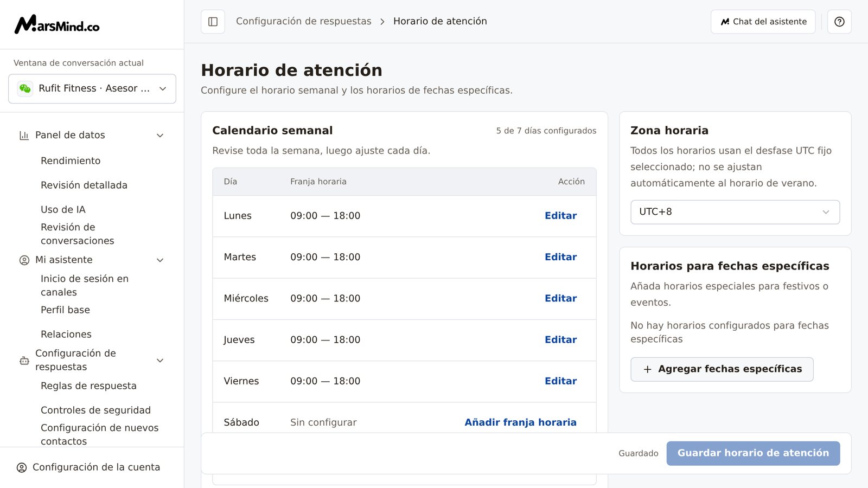
Task: Click 'No hay horarios configurados' message
Action: tap(730, 332)
